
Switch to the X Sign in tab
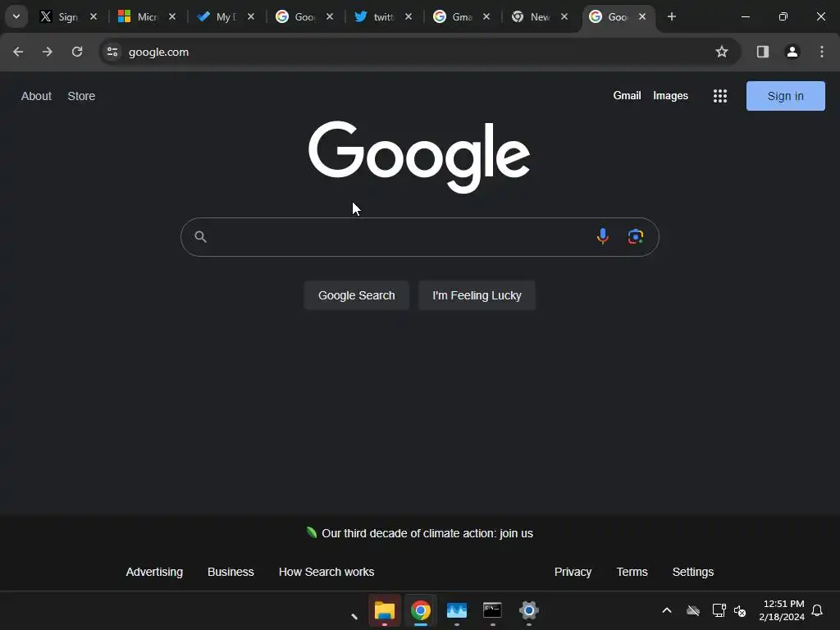click(x=59, y=16)
